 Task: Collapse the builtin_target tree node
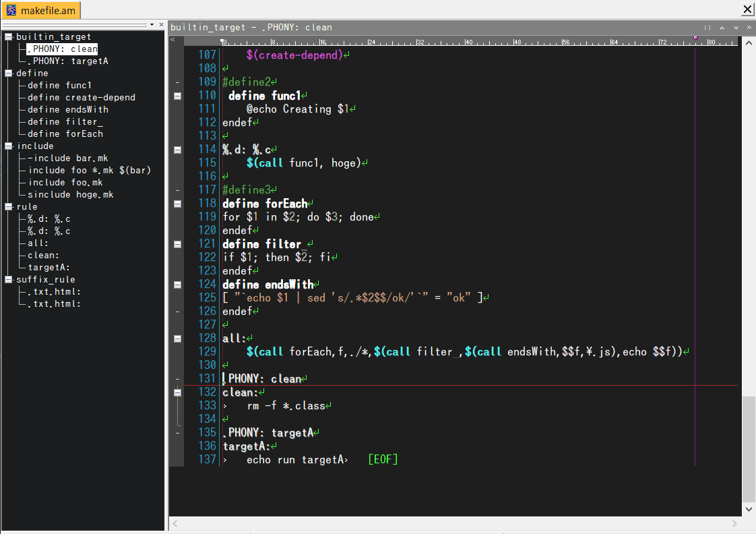pos(8,36)
